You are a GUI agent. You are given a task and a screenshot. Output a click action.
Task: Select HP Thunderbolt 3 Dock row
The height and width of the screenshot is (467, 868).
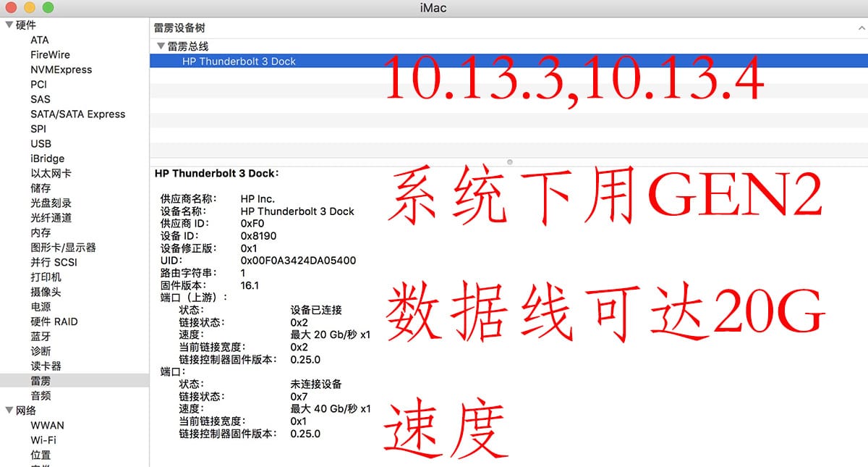[239, 62]
